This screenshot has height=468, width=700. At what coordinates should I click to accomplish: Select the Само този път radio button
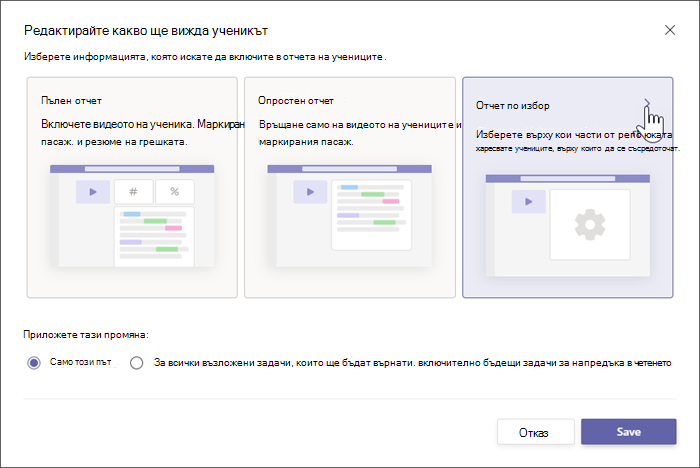click(34, 363)
